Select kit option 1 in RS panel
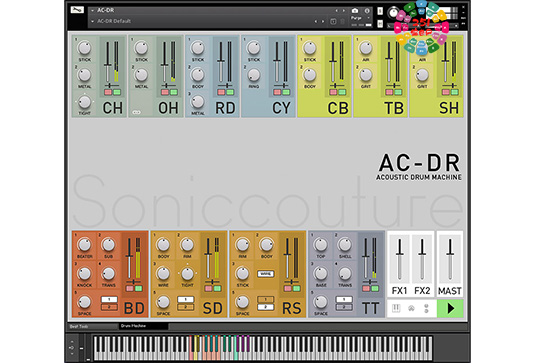Viewport: 535px width, 363px height. pyautogui.click(x=265, y=300)
